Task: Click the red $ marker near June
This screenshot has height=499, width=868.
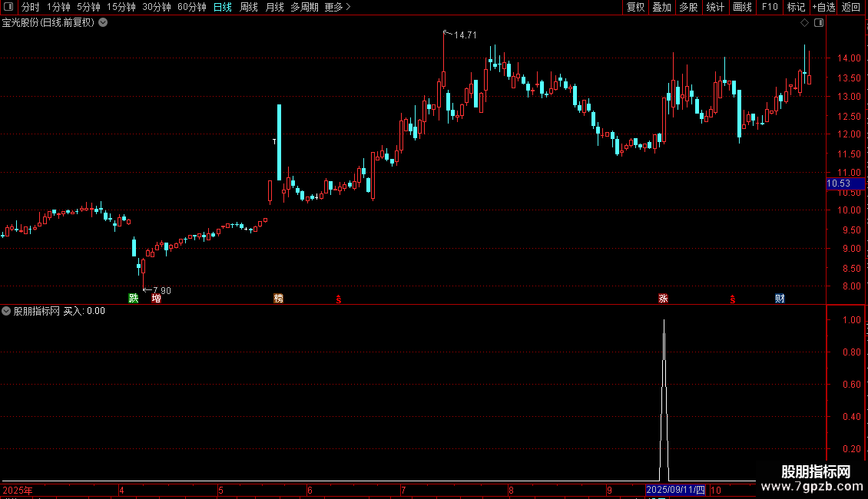Action: coord(339,299)
